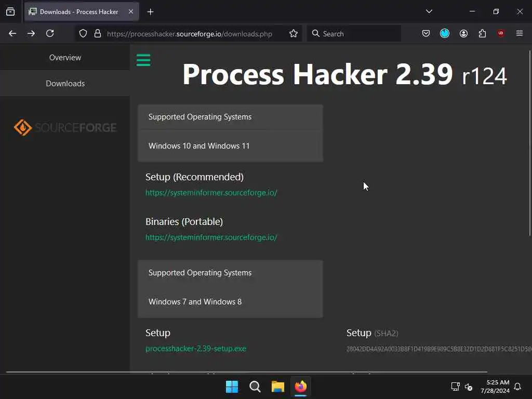532x399 pixels.
Task: Download processhacker-2.39-setup.exe
Action: (196, 349)
